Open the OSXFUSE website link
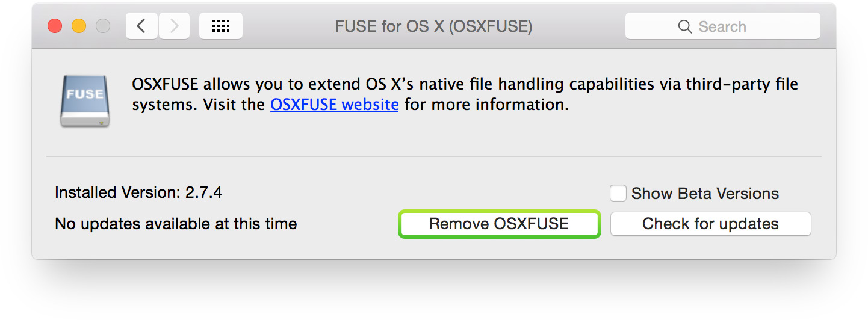The image size is (868, 320). coord(334,105)
